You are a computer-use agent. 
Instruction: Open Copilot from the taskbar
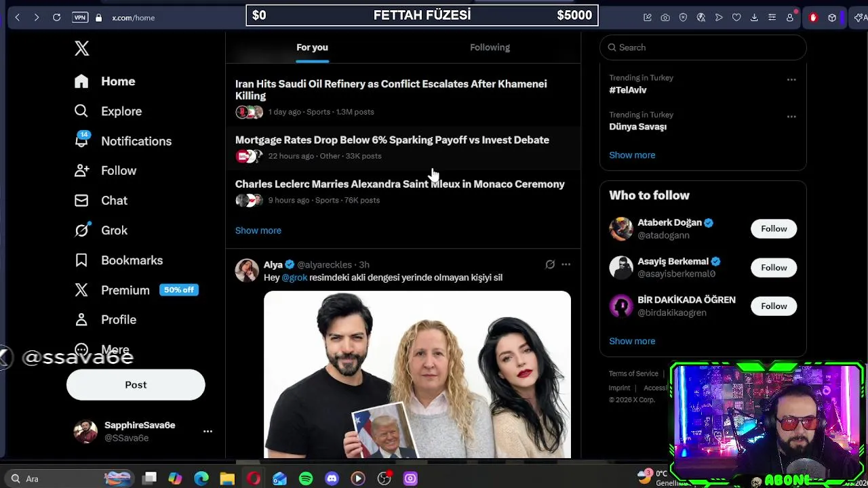point(175,479)
